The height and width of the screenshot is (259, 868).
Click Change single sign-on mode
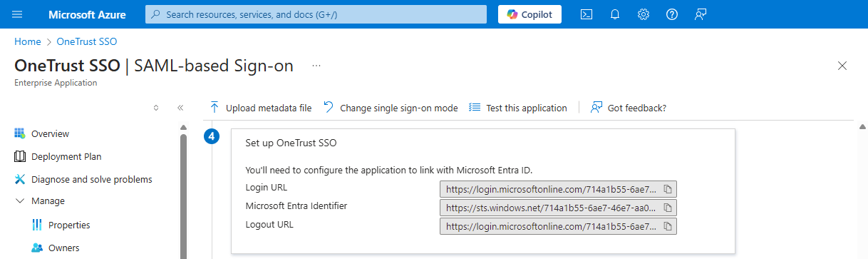390,108
